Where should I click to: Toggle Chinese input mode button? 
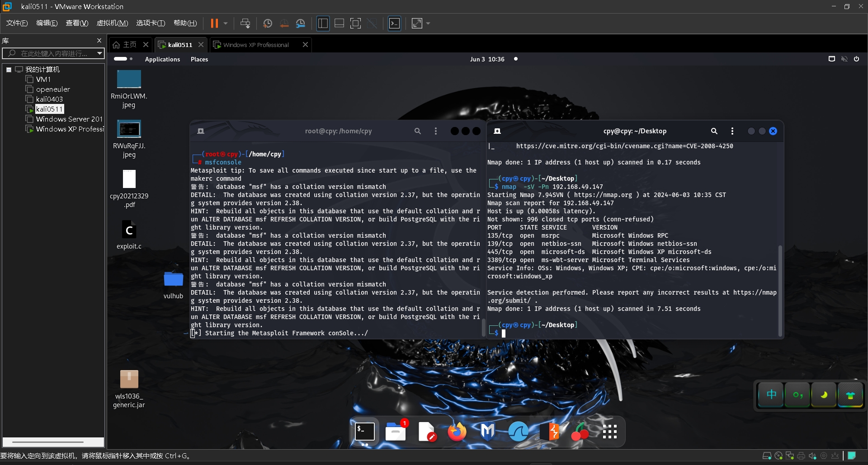(x=771, y=395)
